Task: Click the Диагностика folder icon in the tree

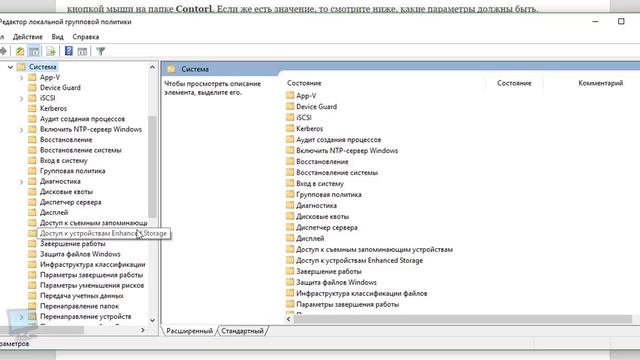Action: pos(32,181)
